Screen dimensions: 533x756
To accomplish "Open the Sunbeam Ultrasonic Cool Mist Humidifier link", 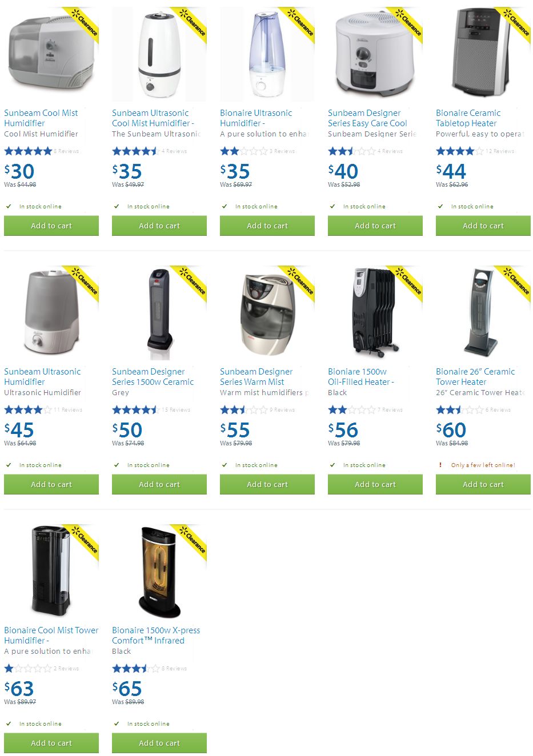I will 153,118.
